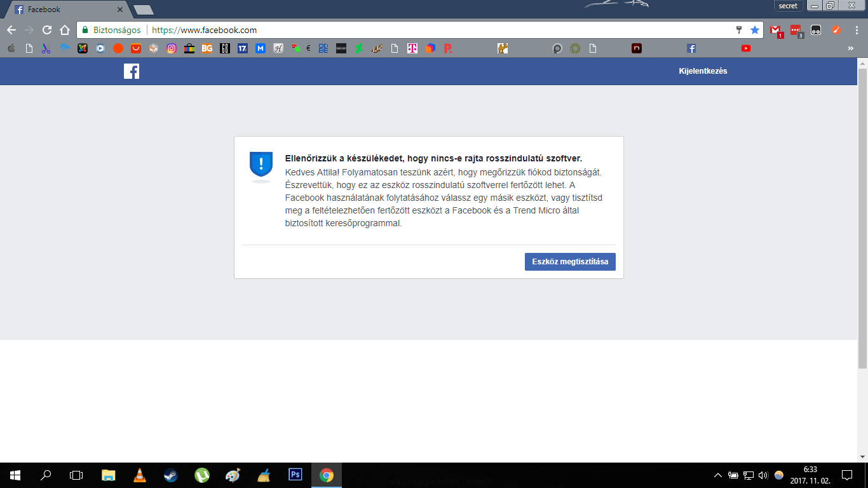Log out via the Kijelentkezés link

pyautogui.click(x=703, y=71)
